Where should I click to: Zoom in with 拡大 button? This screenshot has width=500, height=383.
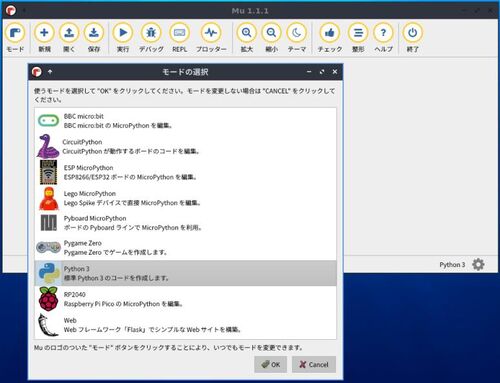click(247, 38)
